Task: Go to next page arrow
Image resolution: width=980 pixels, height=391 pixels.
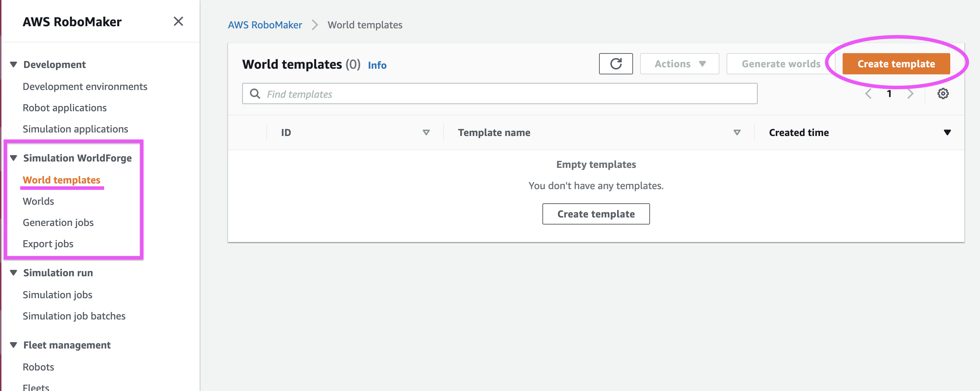Action: tap(910, 93)
